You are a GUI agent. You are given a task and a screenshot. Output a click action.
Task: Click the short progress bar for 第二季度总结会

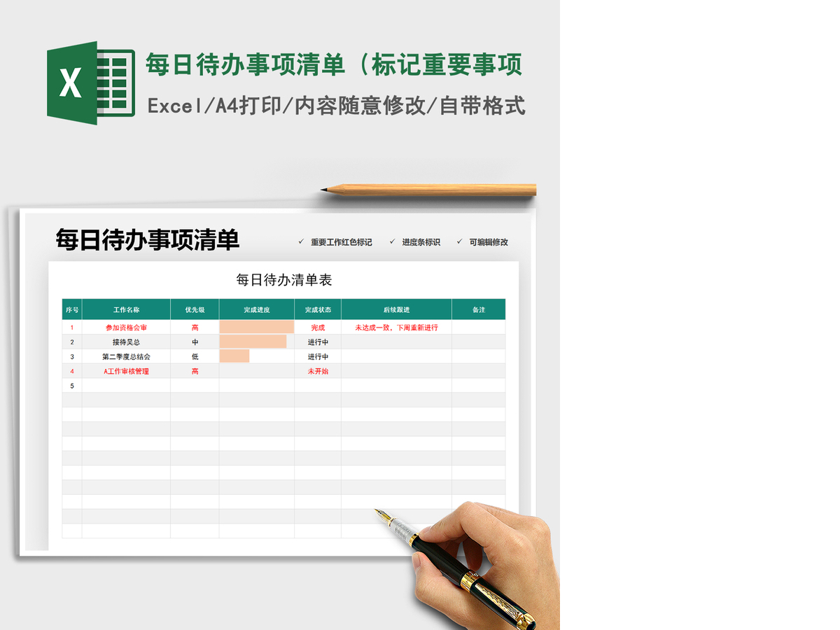pyautogui.click(x=234, y=356)
